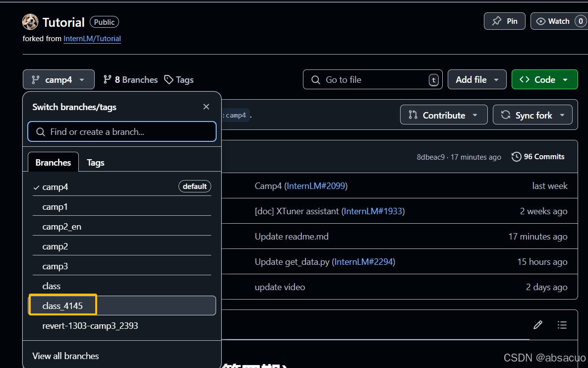The height and width of the screenshot is (368, 588).
Task: Watch the repository
Action: (559, 21)
